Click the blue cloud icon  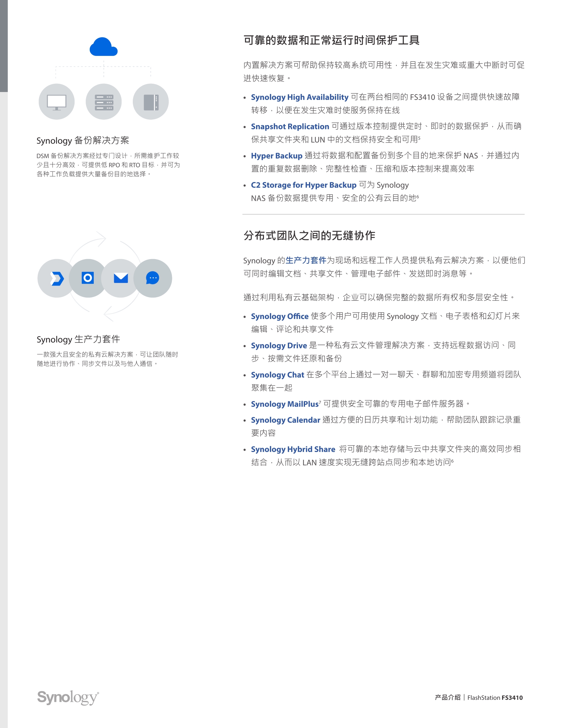tap(103, 47)
